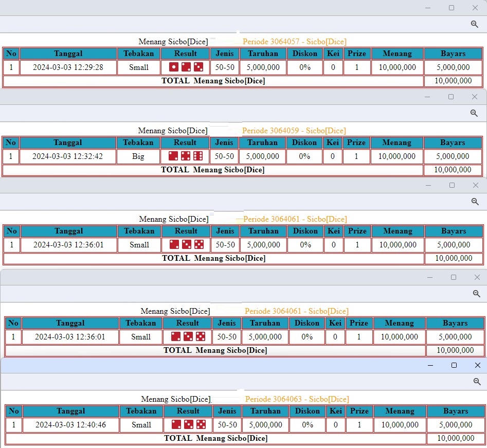Click Menang '10,000,000' cell in Periode 3064057 row
Image resolution: width=487 pixels, height=448 pixels.
pos(397,67)
